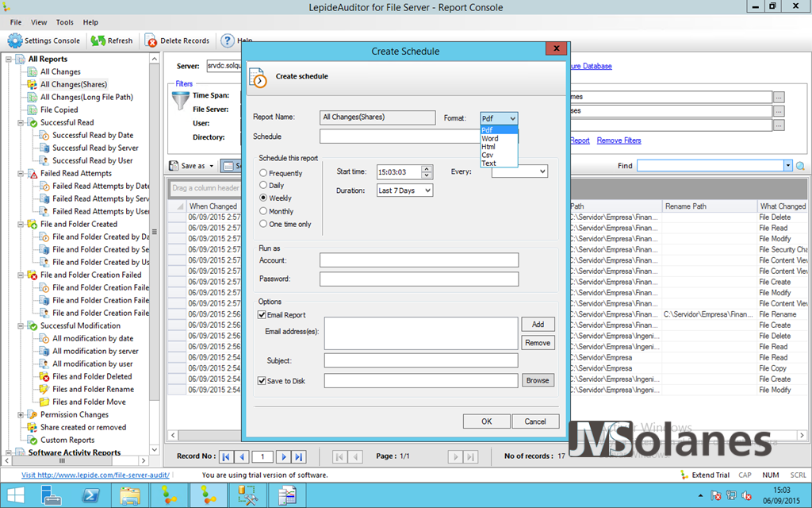The height and width of the screenshot is (508, 812).
Task: Click the Custom Reports icon
Action: click(x=32, y=440)
